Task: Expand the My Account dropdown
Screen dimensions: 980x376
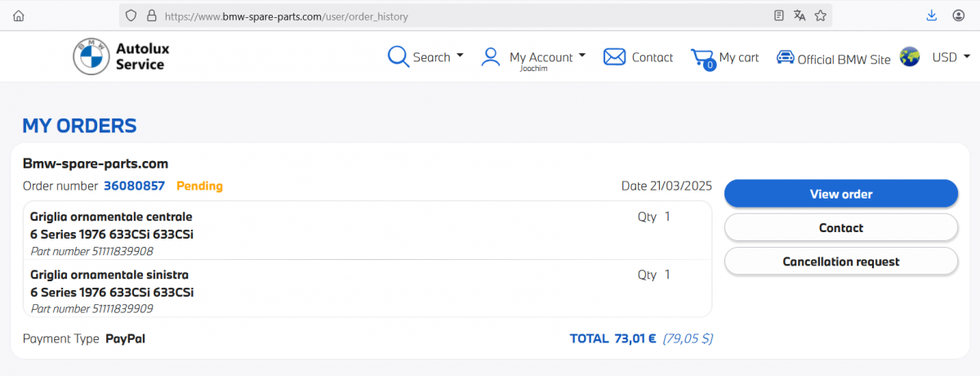Action: [547, 56]
